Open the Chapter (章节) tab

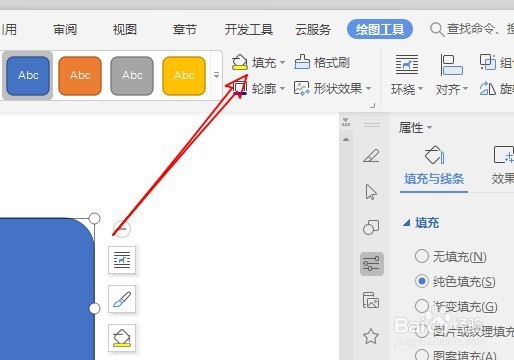pos(184,30)
